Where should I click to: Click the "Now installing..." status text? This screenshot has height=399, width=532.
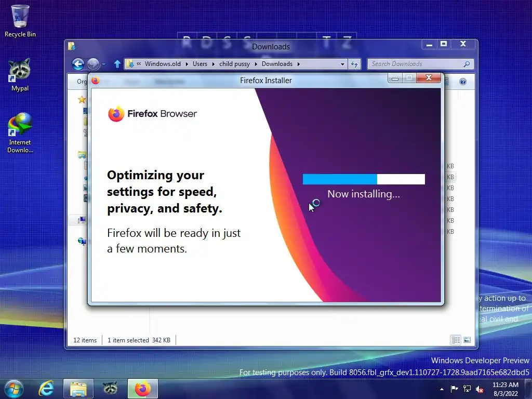click(364, 194)
